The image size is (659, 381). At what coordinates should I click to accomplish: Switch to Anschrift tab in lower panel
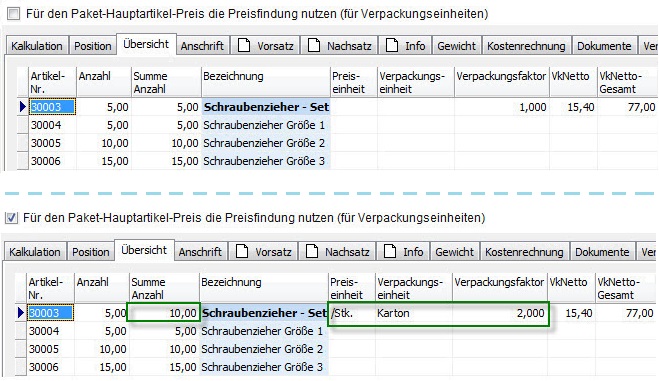click(200, 252)
